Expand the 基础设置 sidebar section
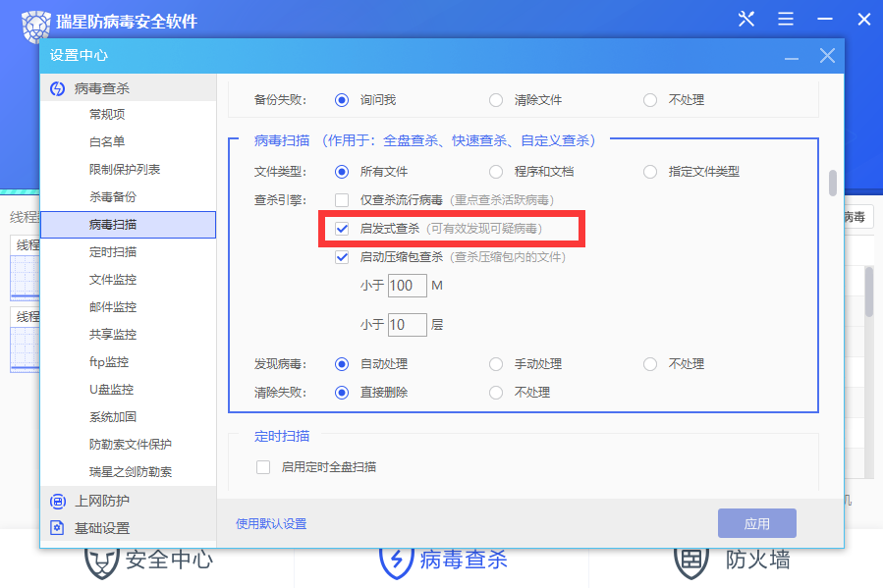 coord(129,528)
